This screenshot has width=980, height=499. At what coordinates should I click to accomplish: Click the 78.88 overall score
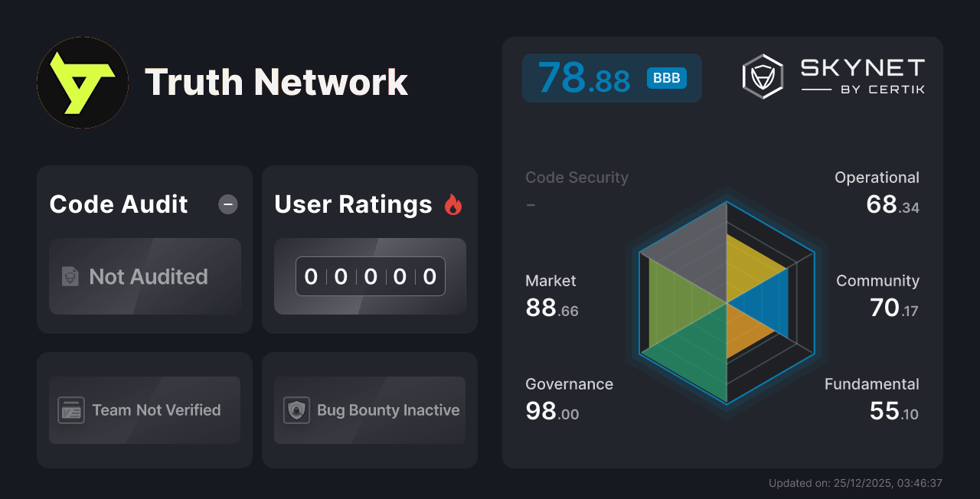584,77
